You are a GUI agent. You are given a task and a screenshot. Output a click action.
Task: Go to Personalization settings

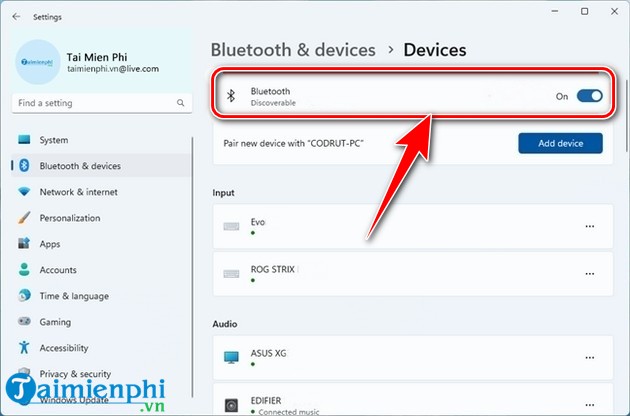click(102, 218)
